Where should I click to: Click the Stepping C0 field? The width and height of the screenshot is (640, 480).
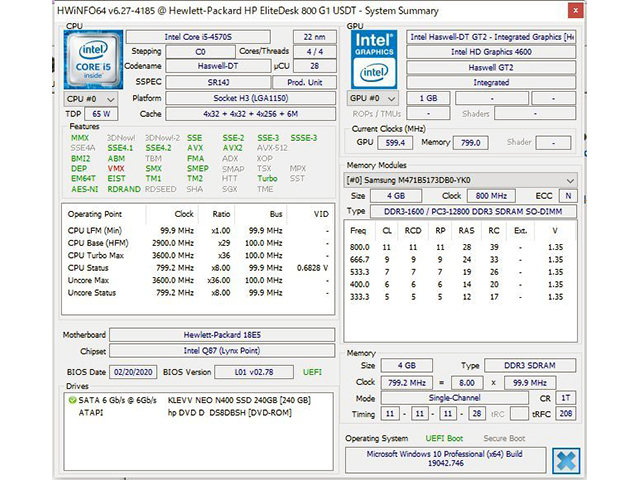[200, 52]
